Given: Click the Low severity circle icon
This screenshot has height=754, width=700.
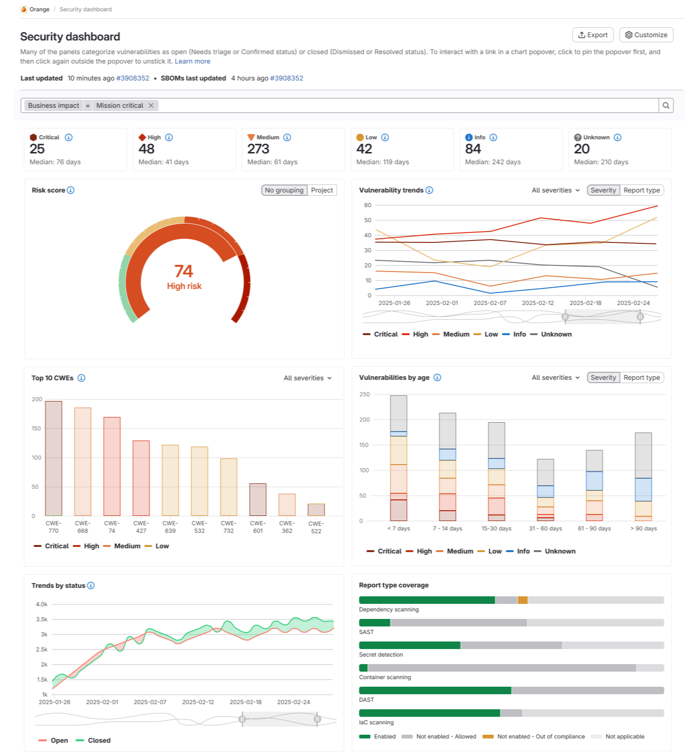Looking at the screenshot, I should point(360,137).
